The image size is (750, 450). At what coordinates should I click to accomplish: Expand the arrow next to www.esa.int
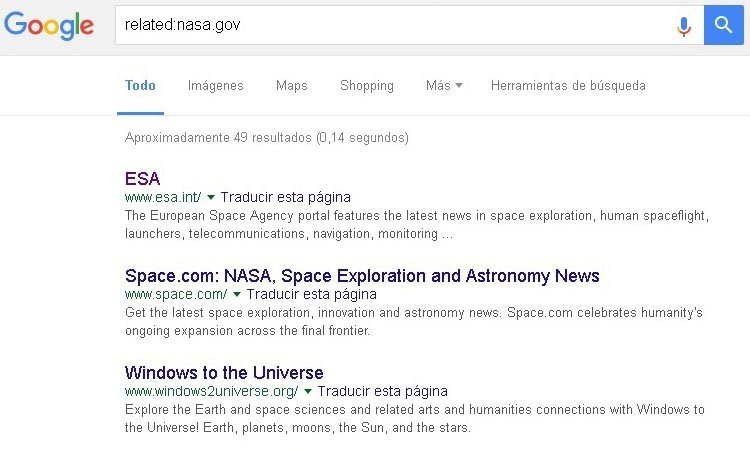[211, 198]
